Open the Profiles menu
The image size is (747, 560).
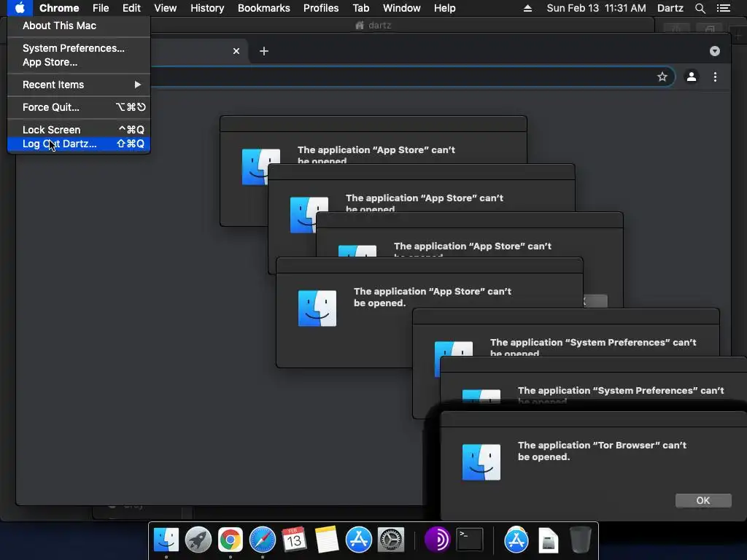click(x=321, y=8)
